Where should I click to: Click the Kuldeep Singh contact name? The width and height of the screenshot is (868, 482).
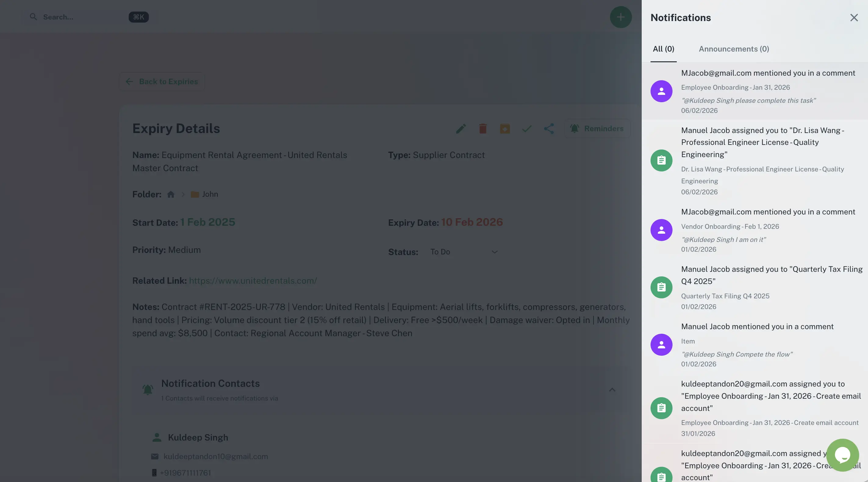[198, 437]
